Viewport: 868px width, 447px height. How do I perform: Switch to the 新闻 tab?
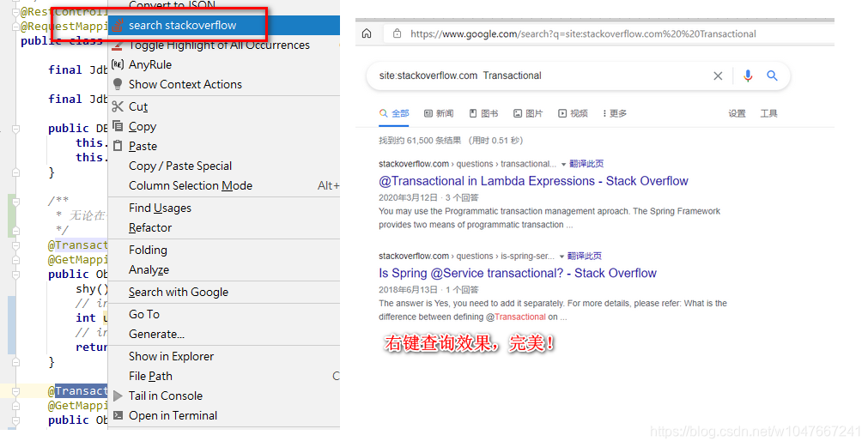439,113
